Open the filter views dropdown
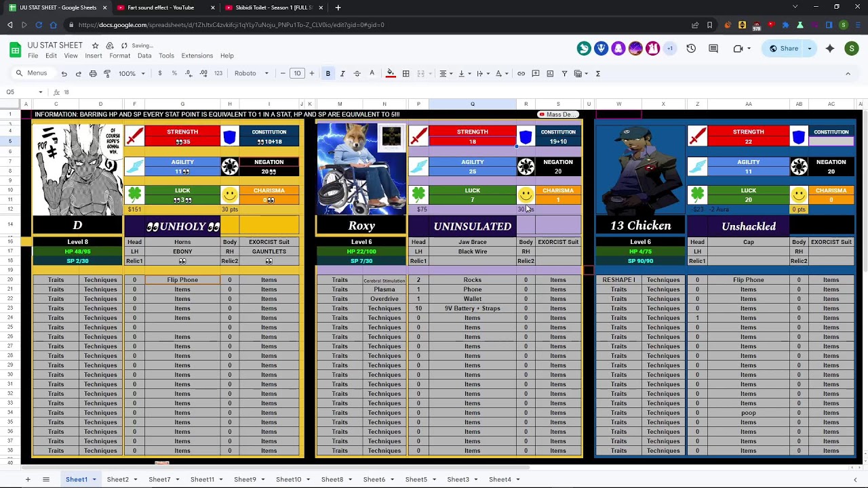This screenshot has height=488, width=868. coord(580,73)
